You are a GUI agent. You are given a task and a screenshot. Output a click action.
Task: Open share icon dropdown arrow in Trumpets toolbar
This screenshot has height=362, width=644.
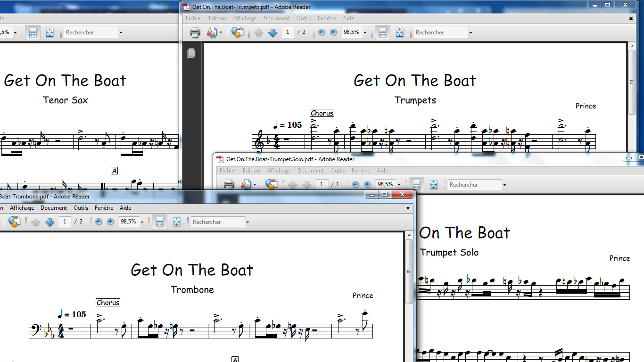221,33
